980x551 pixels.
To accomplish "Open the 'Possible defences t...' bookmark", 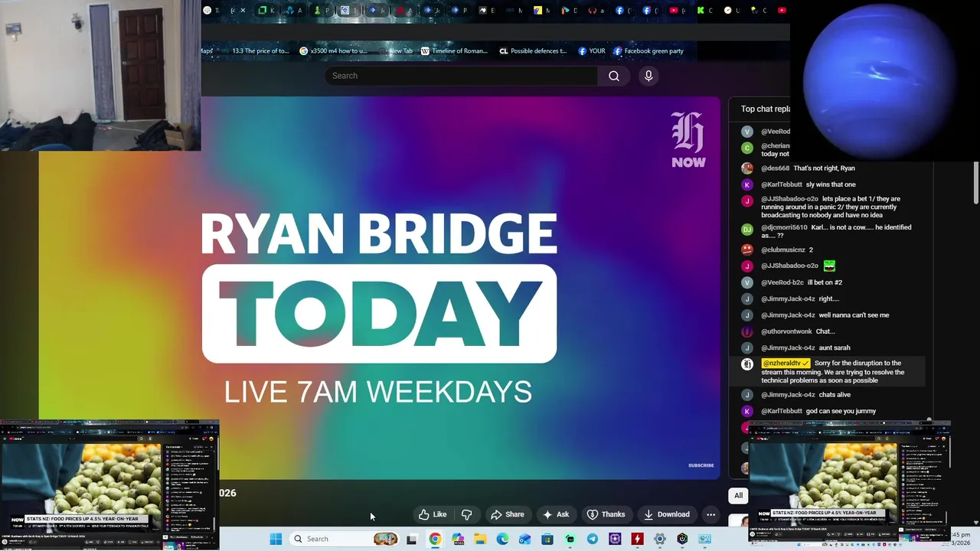I will pyautogui.click(x=533, y=51).
